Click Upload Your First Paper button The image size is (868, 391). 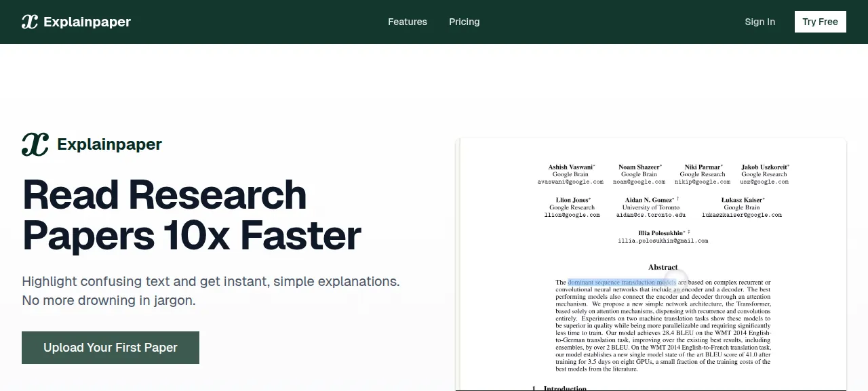(x=111, y=348)
